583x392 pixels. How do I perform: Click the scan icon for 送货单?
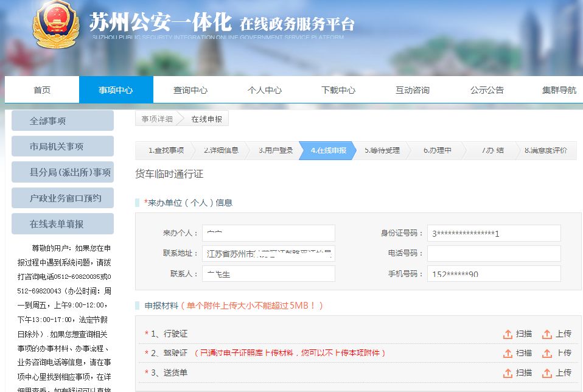pos(508,373)
